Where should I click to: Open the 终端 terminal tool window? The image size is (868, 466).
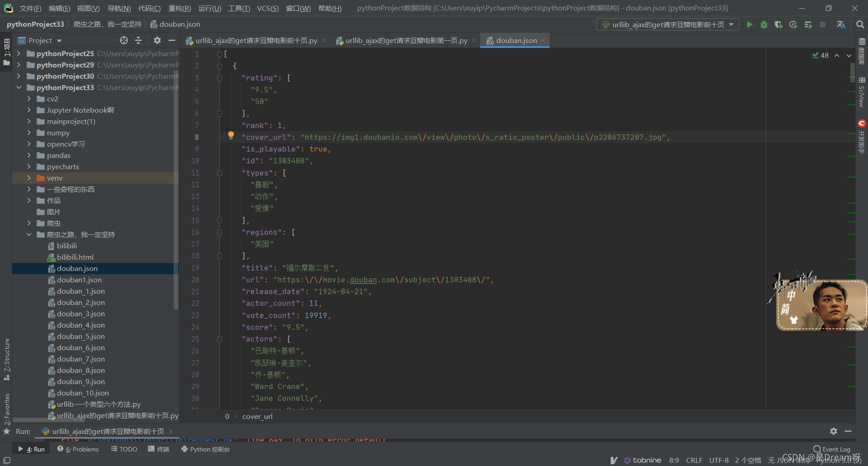click(x=158, y=449)
